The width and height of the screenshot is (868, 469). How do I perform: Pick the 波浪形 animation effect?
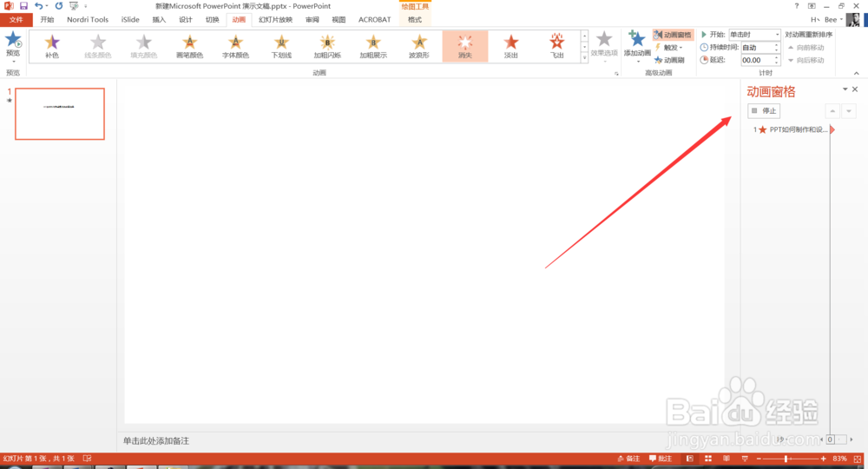[419, 46]
